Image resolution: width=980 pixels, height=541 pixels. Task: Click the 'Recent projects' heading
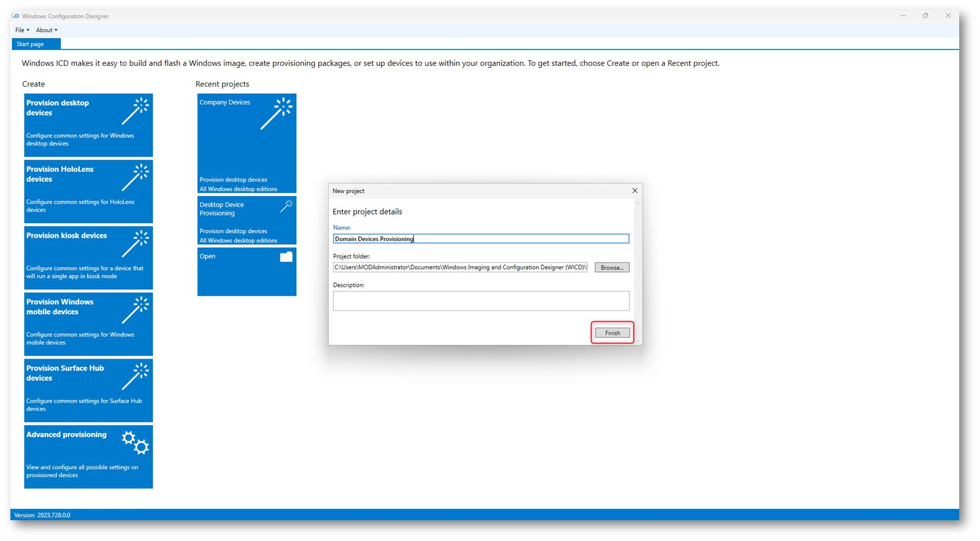(222, 84)
